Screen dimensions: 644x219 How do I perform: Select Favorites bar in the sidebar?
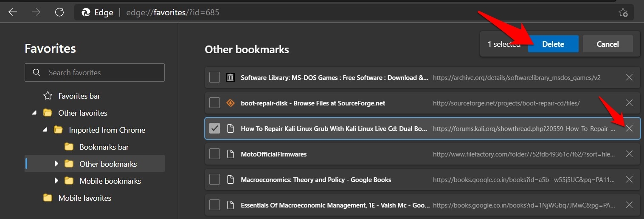[79, 96]
